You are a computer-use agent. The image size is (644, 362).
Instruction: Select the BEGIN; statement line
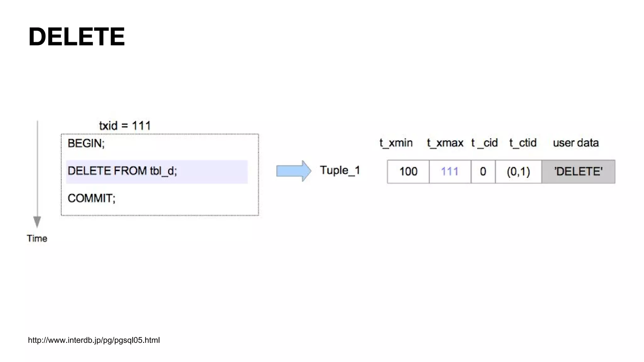pyautogui.click(x=86, y=143)
